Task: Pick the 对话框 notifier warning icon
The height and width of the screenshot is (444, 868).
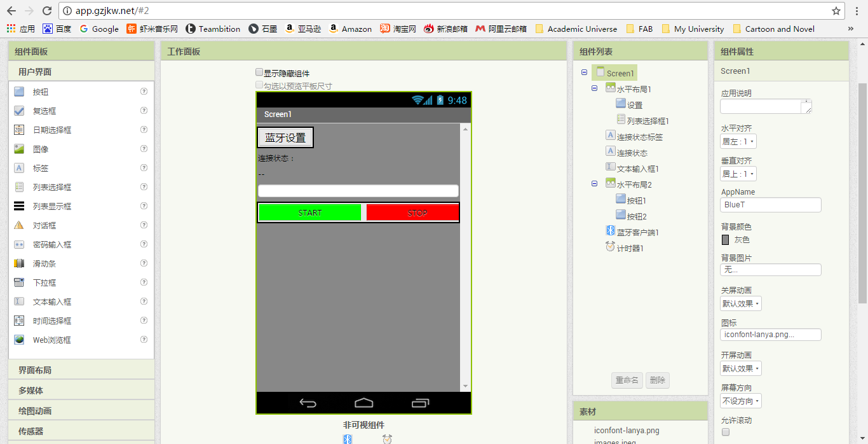Action: pos(19,225)
